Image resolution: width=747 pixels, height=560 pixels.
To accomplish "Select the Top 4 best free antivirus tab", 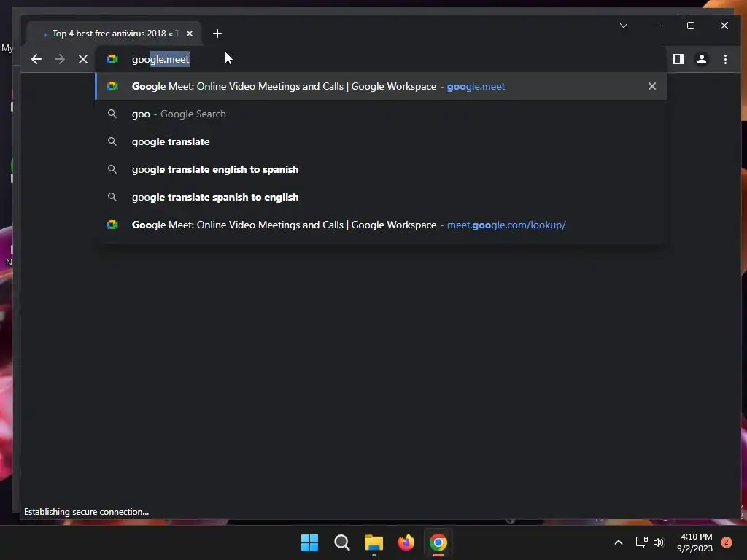I will [x=115, y=34].
